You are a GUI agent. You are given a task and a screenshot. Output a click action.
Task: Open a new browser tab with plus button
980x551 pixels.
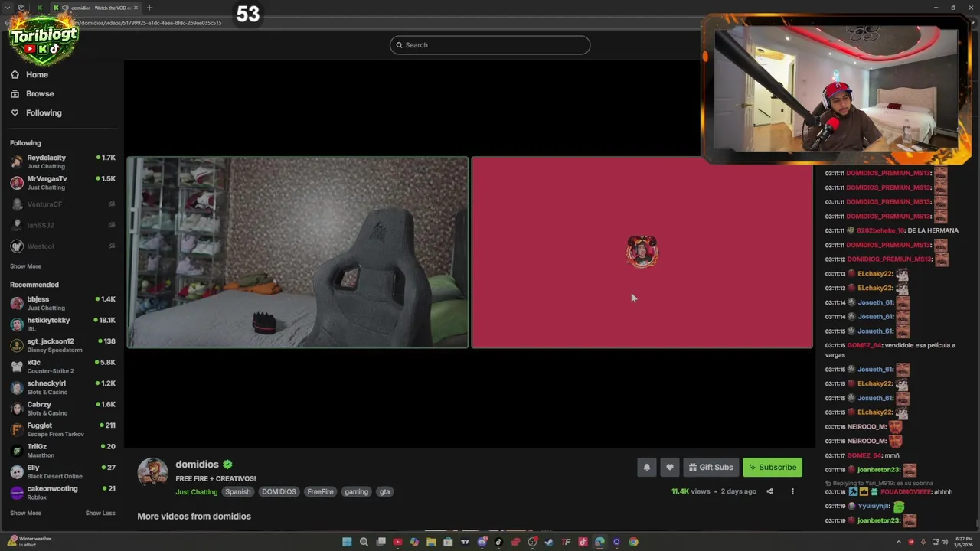coord(149,8)
